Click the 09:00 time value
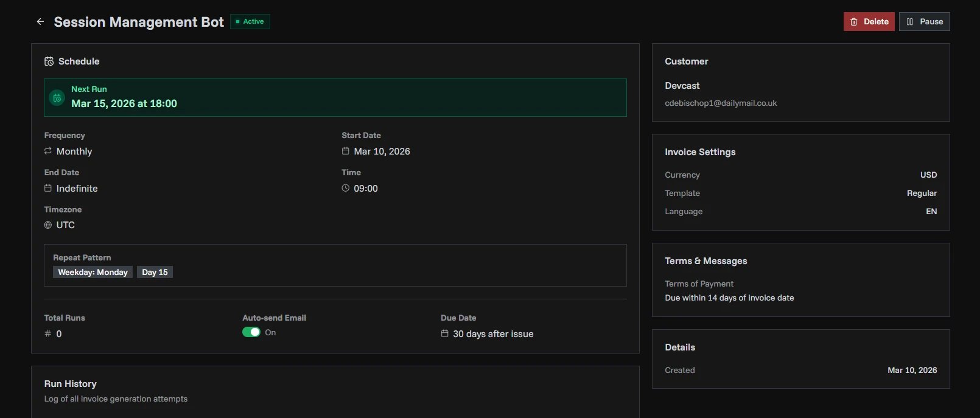 [x=366, y=188]
